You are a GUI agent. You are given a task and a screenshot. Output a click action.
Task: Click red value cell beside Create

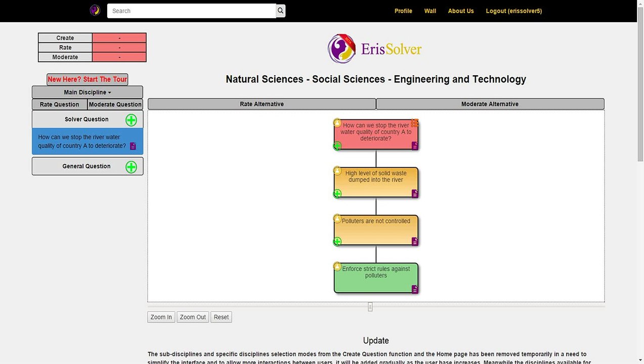coord(119,38)
